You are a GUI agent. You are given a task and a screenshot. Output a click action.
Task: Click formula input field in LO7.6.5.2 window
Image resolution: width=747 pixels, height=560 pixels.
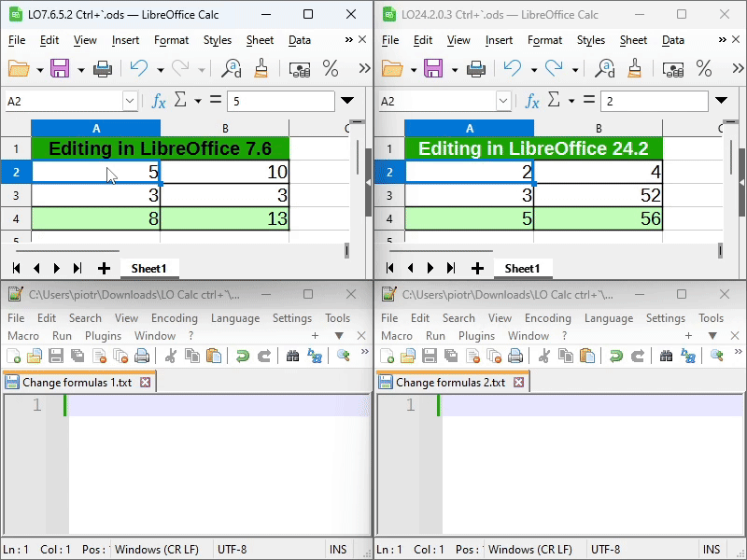[281, 101]
